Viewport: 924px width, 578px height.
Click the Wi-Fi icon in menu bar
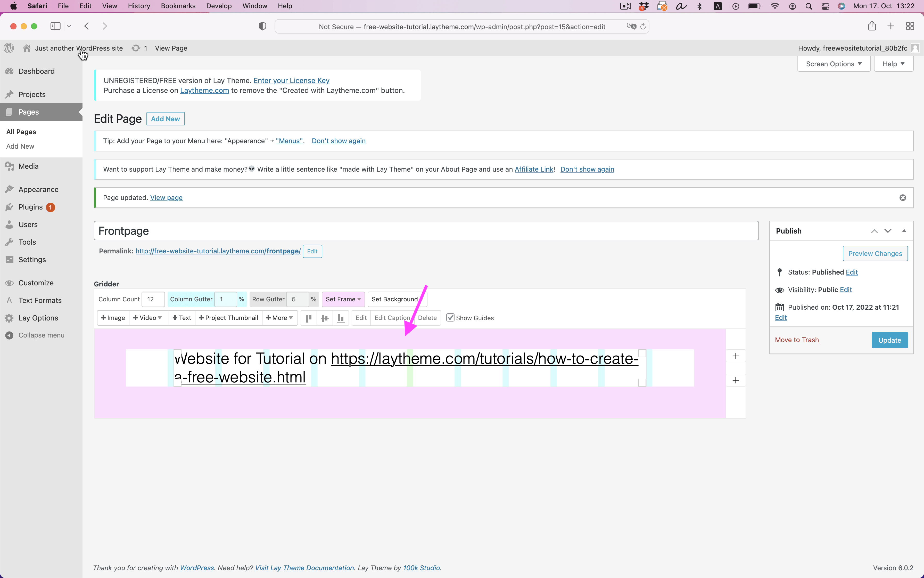pos(775,6)
